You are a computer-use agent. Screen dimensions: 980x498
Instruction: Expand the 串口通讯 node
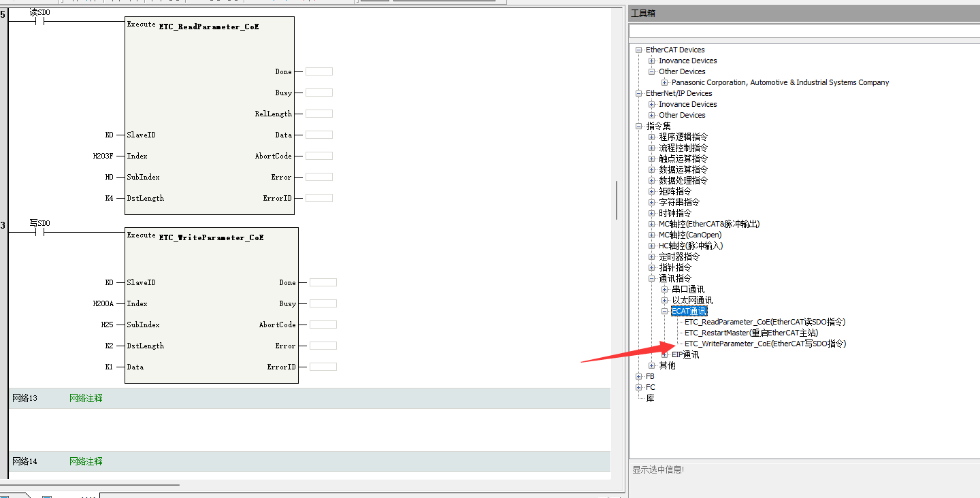tap(665, 289)
